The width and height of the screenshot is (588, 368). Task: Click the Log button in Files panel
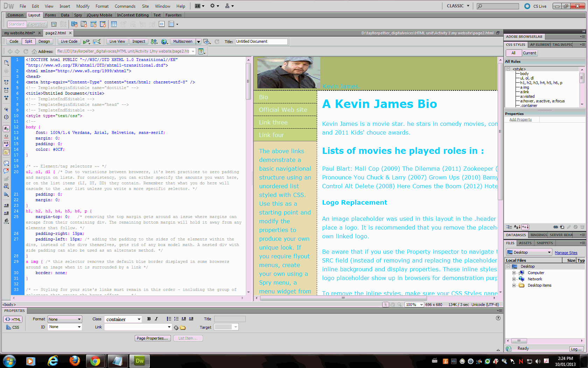click(x=576, y=349)
